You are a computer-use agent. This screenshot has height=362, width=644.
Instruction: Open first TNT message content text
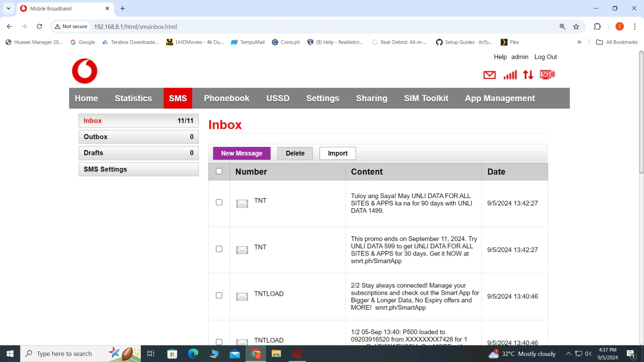413,203
